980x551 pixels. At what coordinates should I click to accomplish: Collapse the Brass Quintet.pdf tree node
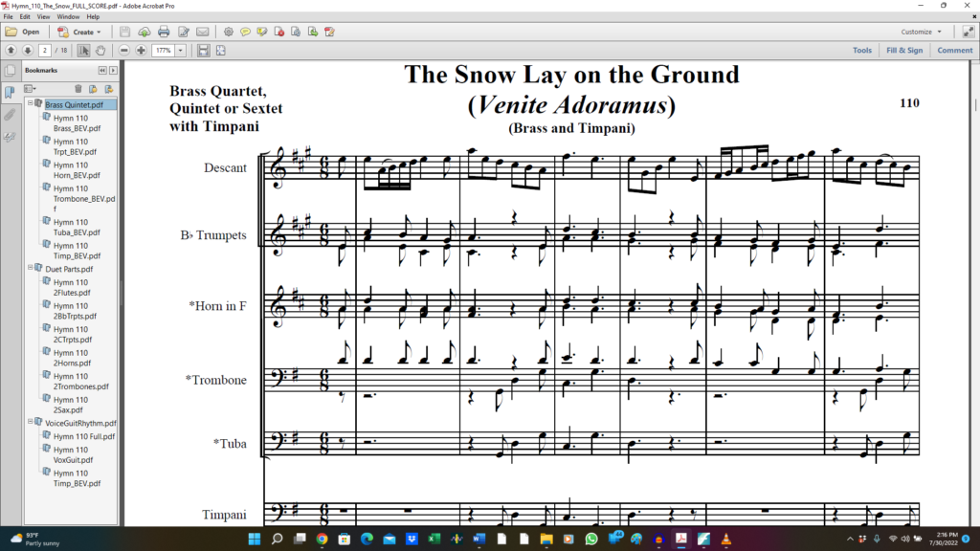point(30,103)
